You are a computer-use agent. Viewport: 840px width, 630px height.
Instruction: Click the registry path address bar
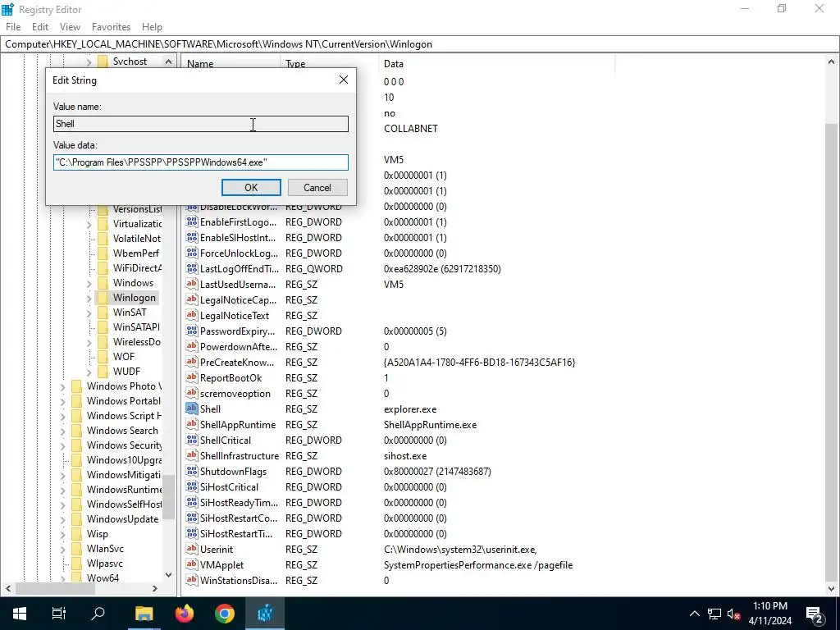click(x=420, y=44)
